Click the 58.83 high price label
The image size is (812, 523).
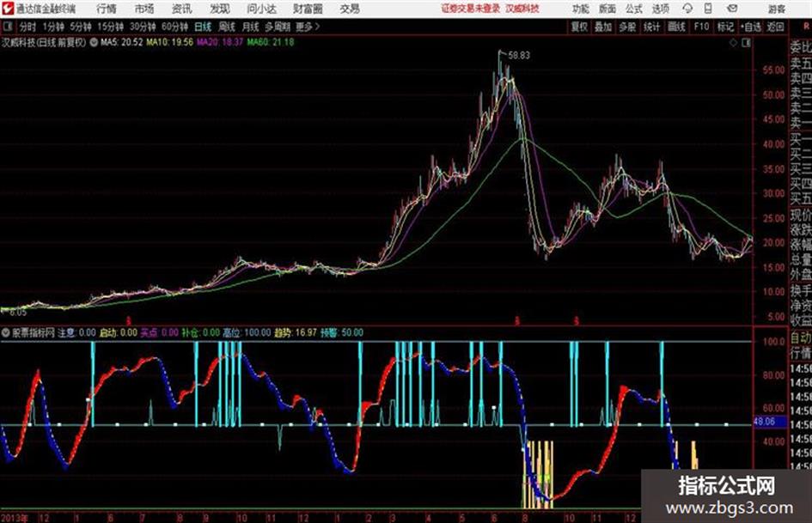pos(519,56)
